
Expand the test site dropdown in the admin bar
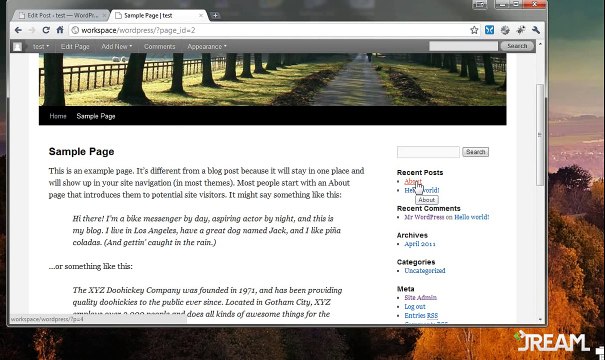pos(41,46)
